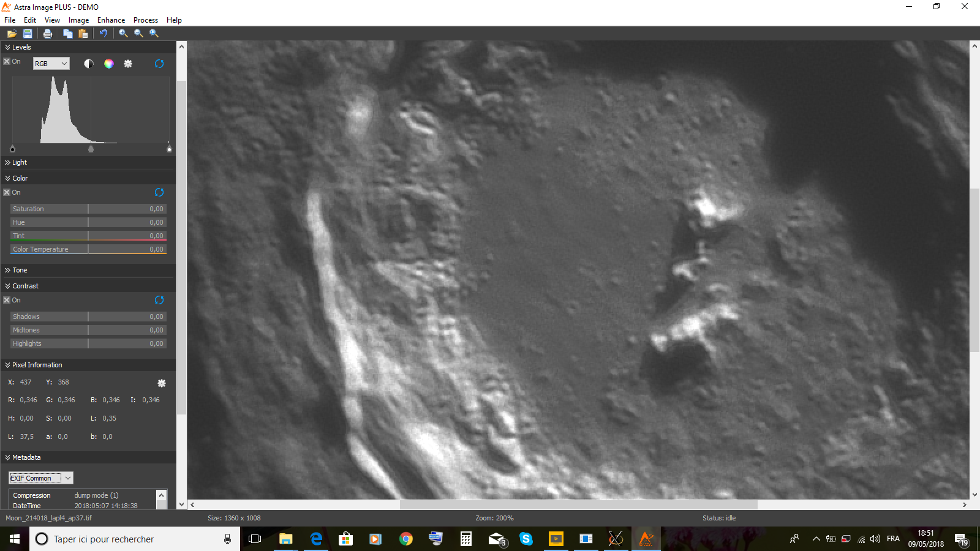Screen dimensions: 980x551
Task: Click the Saturation slider bar
Action: [x=88, y=209]
